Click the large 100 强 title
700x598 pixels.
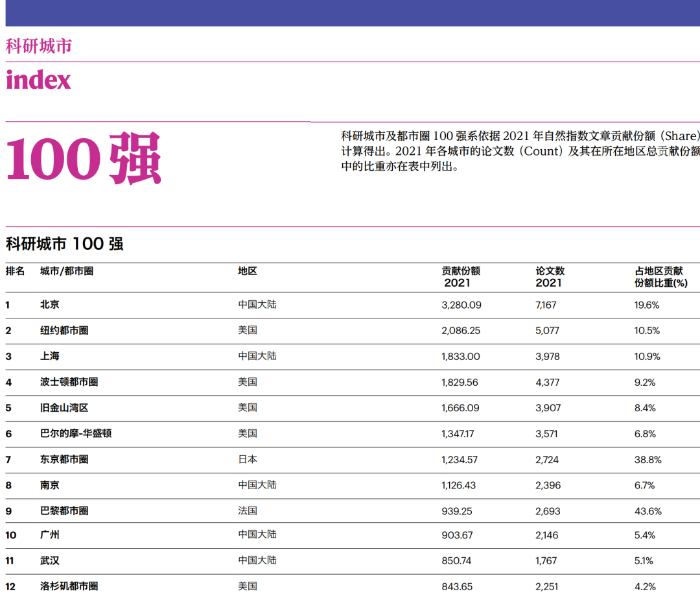point(83,158)
